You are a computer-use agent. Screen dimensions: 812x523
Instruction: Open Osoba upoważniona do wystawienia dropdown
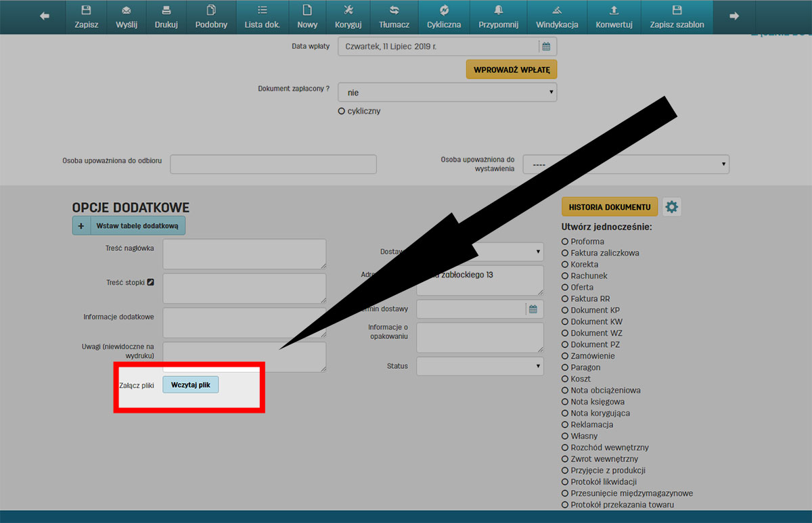click(x=625, y=164)
